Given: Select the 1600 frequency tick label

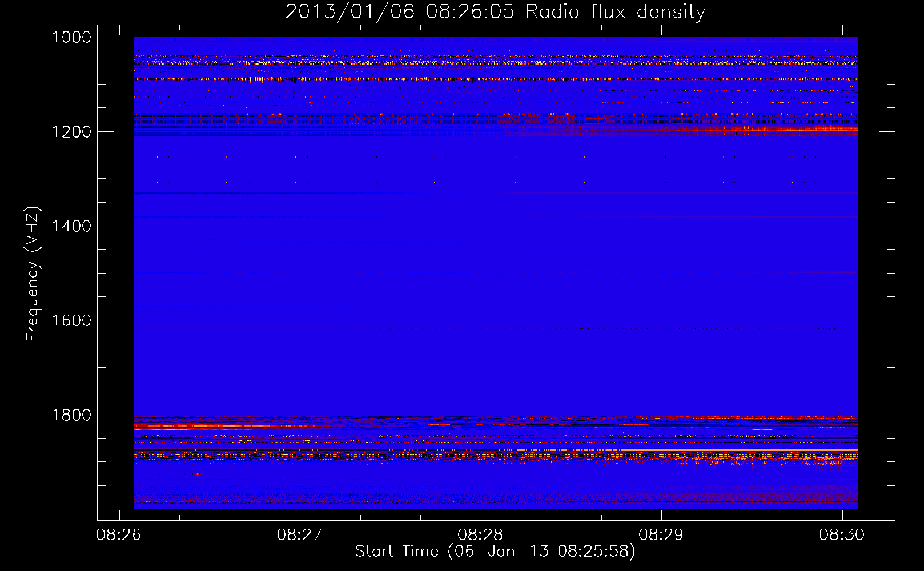Looking at the screenshot, I should coord(71,320).
